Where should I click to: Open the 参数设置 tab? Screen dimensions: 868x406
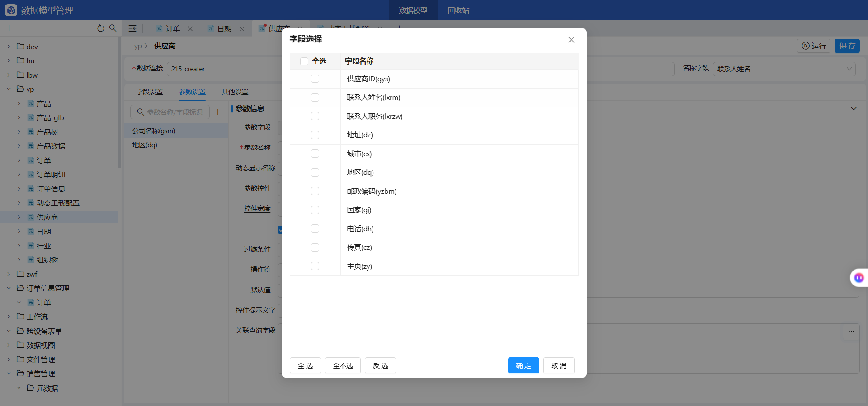192,92
